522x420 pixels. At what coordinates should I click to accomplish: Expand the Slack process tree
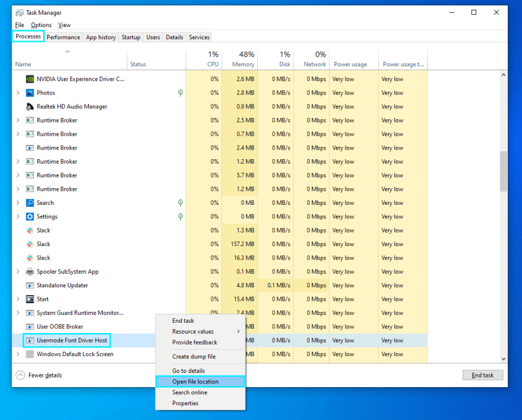pyautogui.click(x=18, y=230)
